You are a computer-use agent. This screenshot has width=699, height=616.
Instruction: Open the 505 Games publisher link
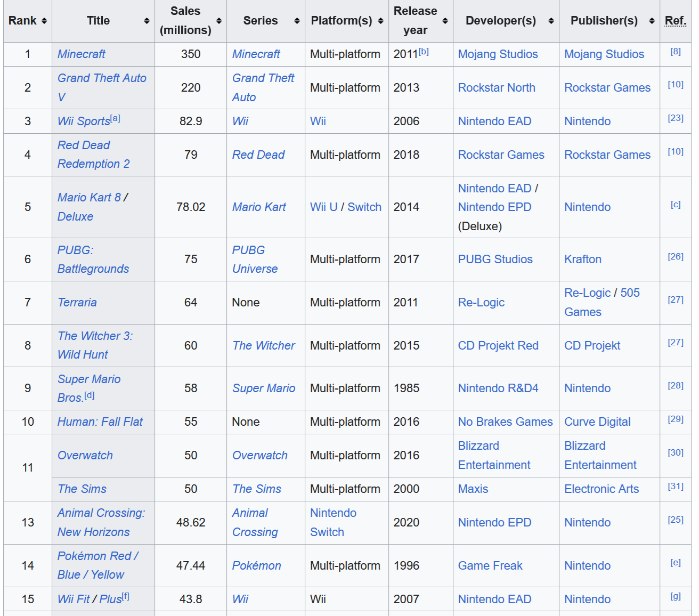(602, 303)
